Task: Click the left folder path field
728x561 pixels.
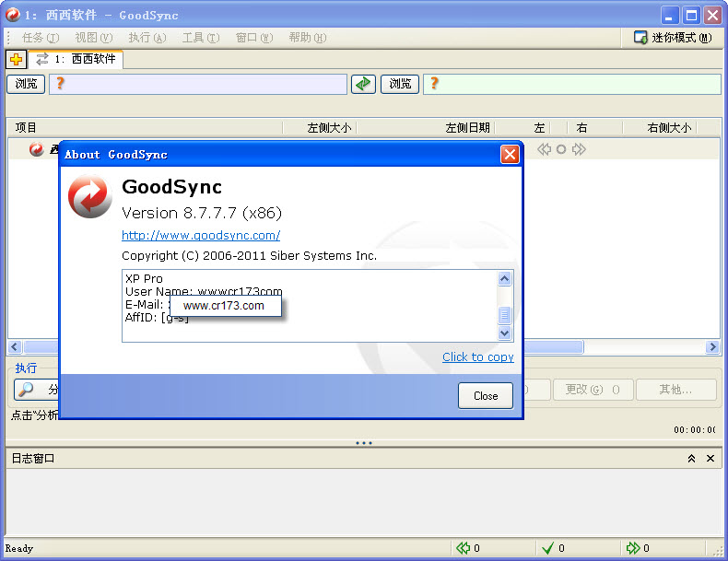Action: [198, 84]
